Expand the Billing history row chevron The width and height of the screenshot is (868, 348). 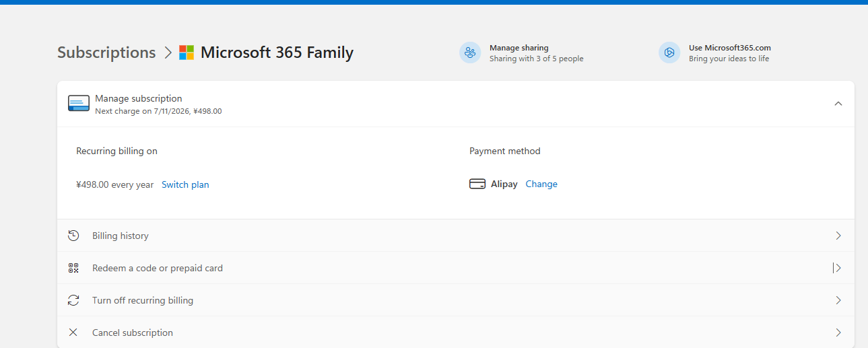pyautogui.click(x=838, y=236)
